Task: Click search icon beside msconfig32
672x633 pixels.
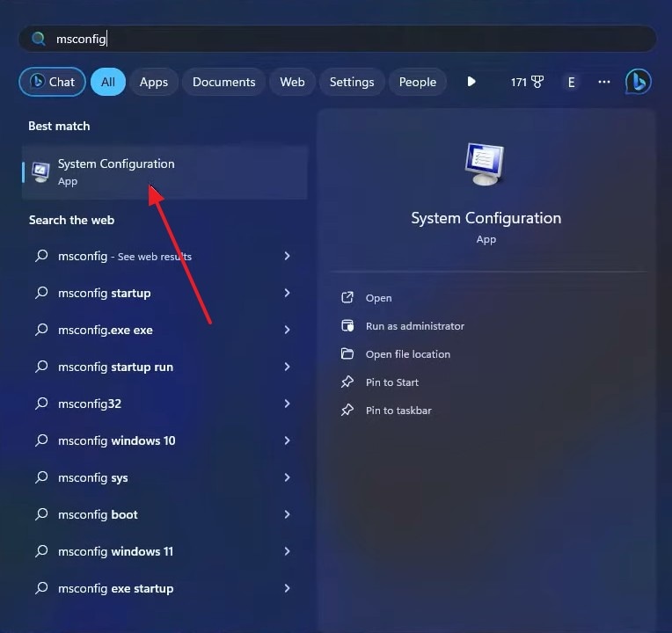Action: coord(41,403)
